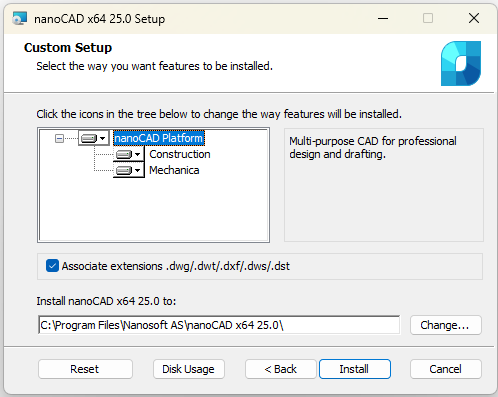Image resolution: width=498 pixels, height=397 pixels.
Task: Go back with the < Back button
Action: tap(280, 369)
